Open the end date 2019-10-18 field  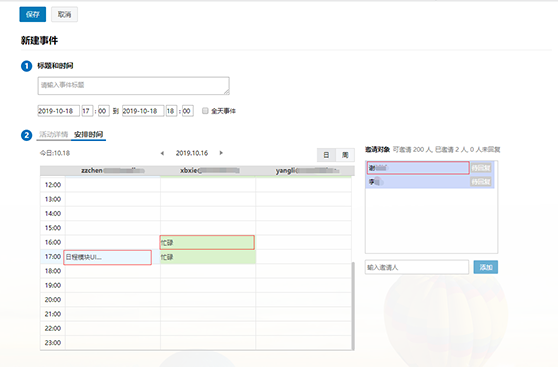143,111
